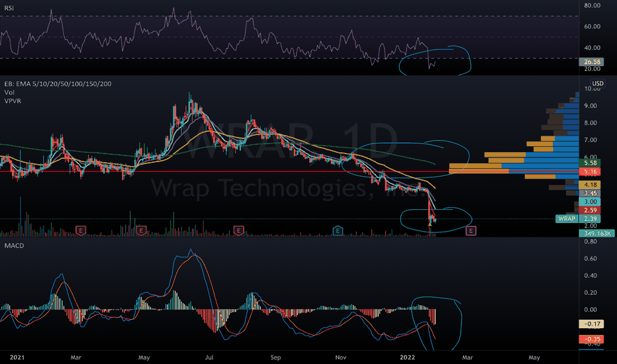Click the teal 3.00 price label

pos(590,201)
